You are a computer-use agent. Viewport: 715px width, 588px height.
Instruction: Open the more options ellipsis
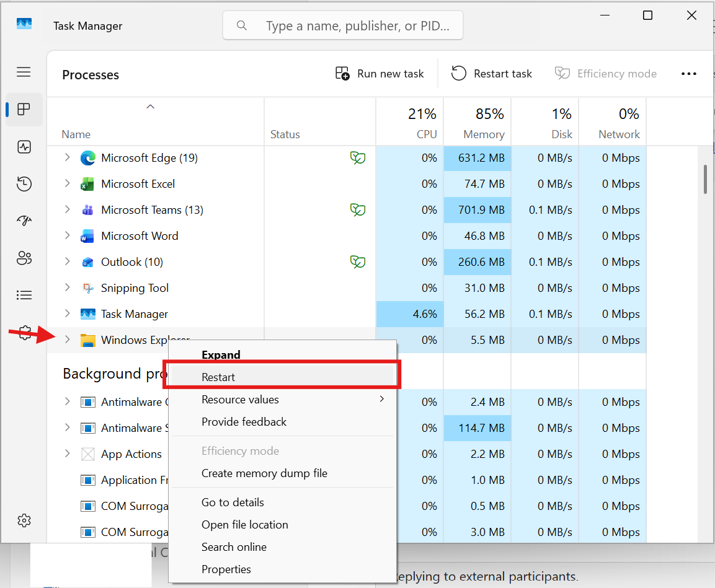688,74
